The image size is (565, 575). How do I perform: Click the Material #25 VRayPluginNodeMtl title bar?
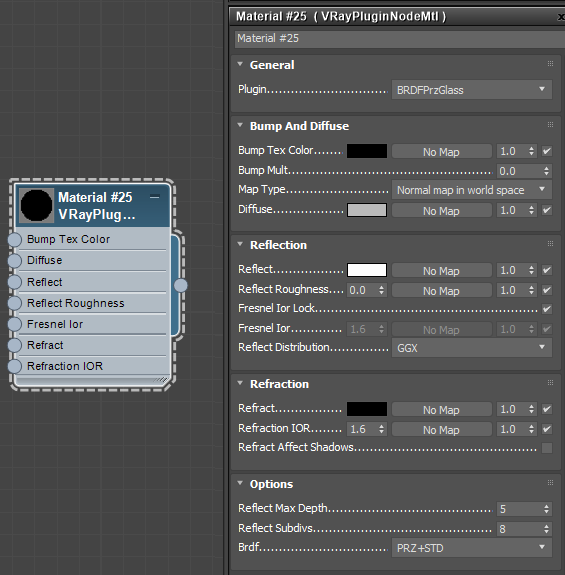(397, 17)
